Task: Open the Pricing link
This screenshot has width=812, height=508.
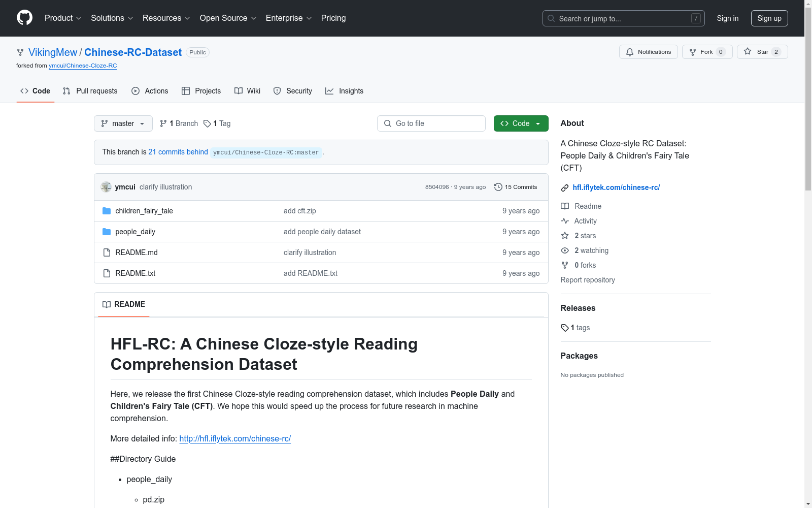Action: point(333,18)
